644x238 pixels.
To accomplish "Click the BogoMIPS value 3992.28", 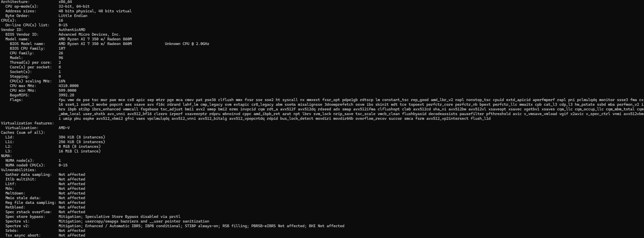I will 66,95.
